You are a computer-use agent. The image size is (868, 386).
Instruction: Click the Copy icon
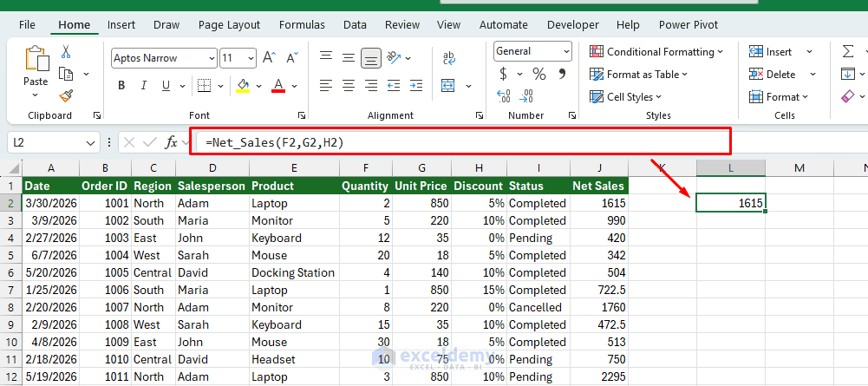67,74
